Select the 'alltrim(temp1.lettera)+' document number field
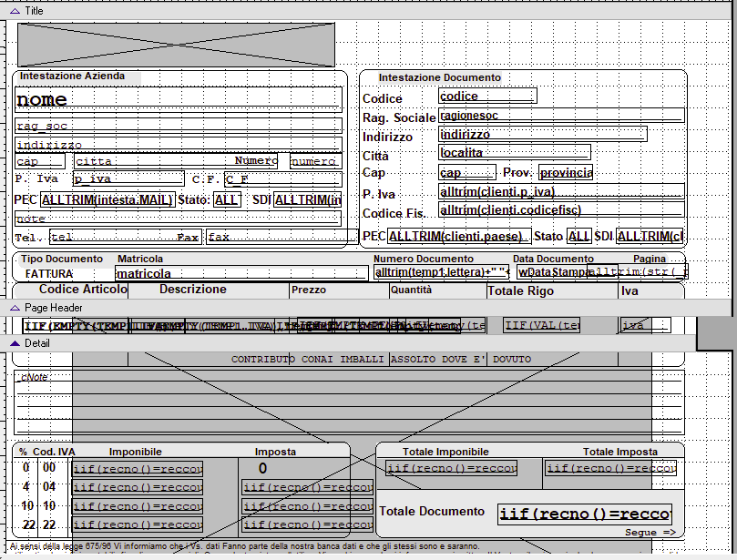 (x=443, y=272)
